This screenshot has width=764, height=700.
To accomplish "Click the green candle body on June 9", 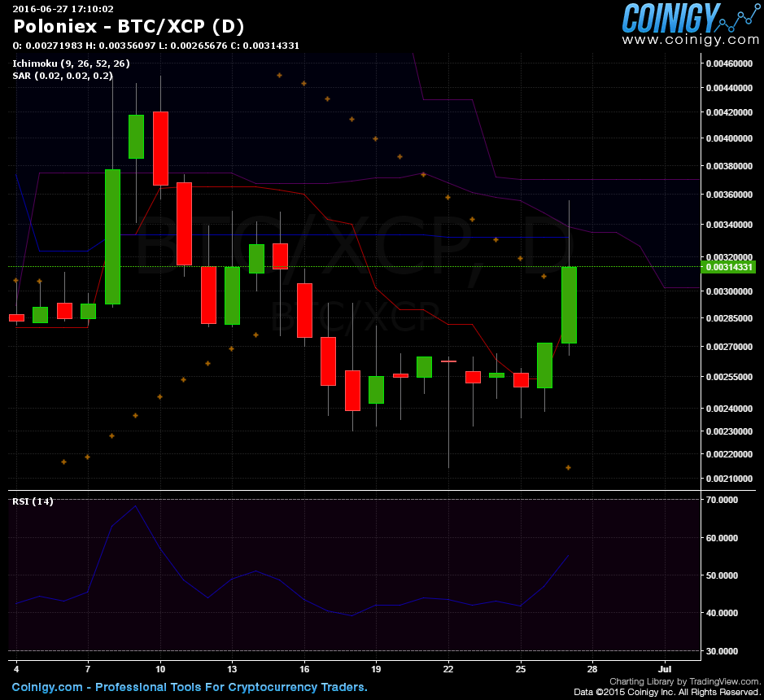I will point(137,137).
